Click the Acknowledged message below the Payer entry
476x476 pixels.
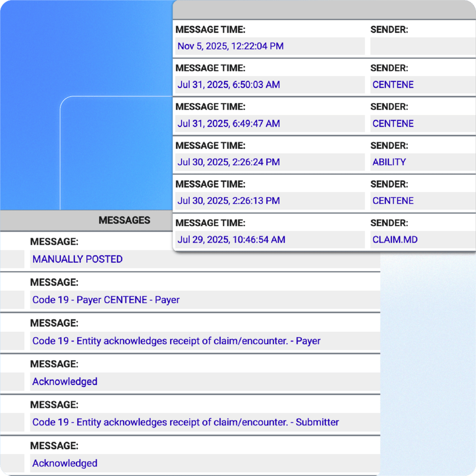64,382
